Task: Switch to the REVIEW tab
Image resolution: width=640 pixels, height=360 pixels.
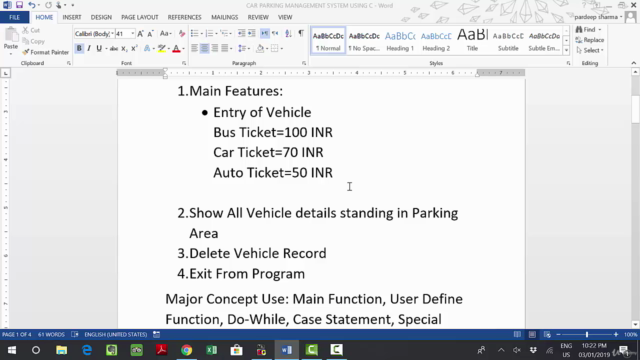Action: coord(258,17)
